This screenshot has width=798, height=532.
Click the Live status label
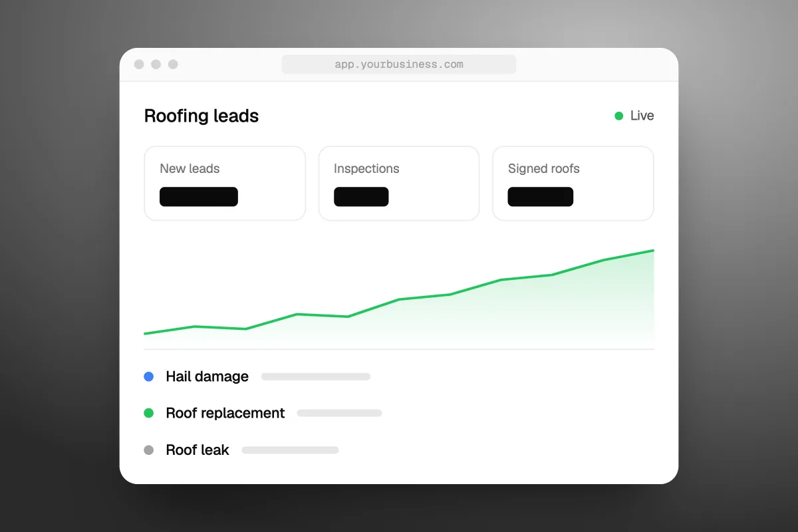(x=642, y=116)
